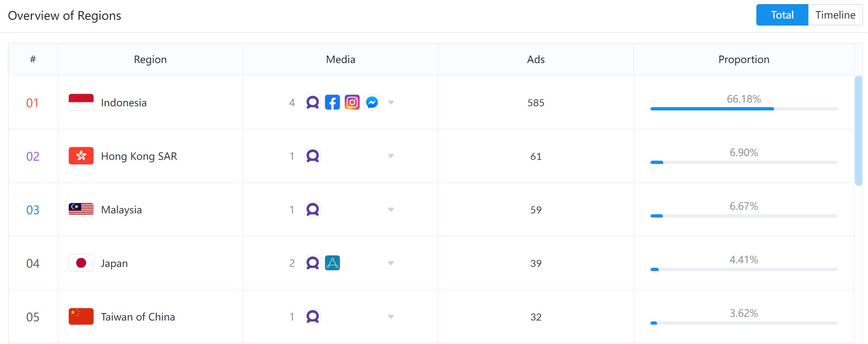Expand media dropdown arrow for Indonesia

tap(391, 103)
